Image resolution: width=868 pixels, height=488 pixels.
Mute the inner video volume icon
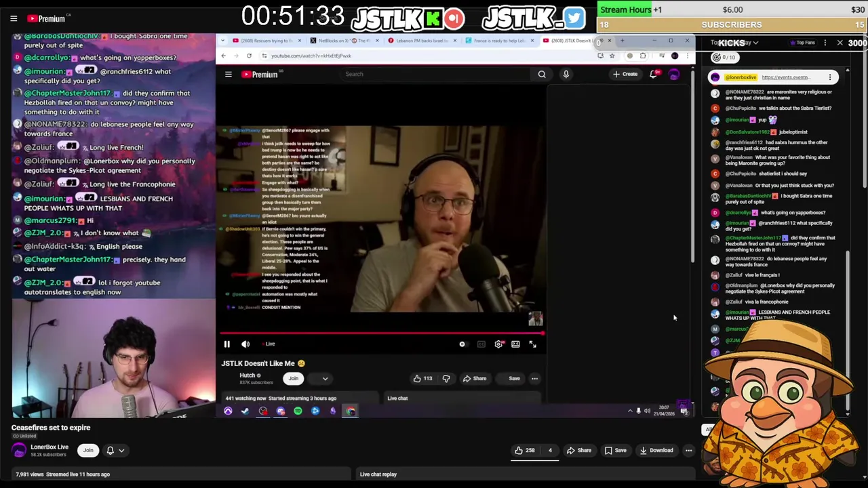(245, 344)
